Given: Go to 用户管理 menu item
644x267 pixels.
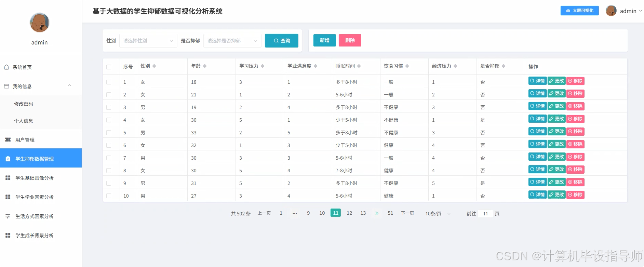Looking at the screenshot, I should [x=41, y=139].
